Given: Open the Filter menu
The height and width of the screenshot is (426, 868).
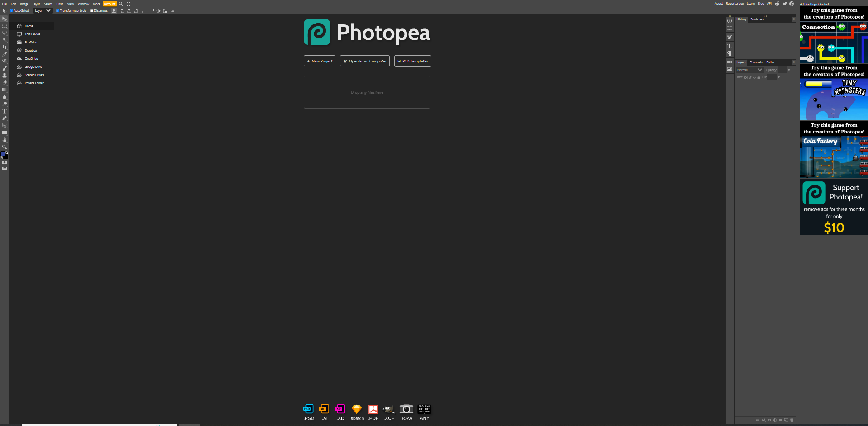Looking at the screenshot, I should [59, 4].
